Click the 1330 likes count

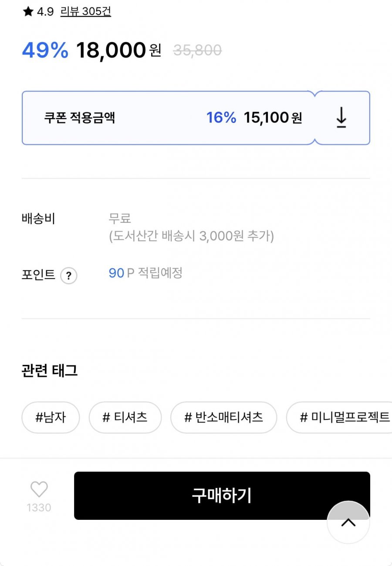[x=39, y=508]
